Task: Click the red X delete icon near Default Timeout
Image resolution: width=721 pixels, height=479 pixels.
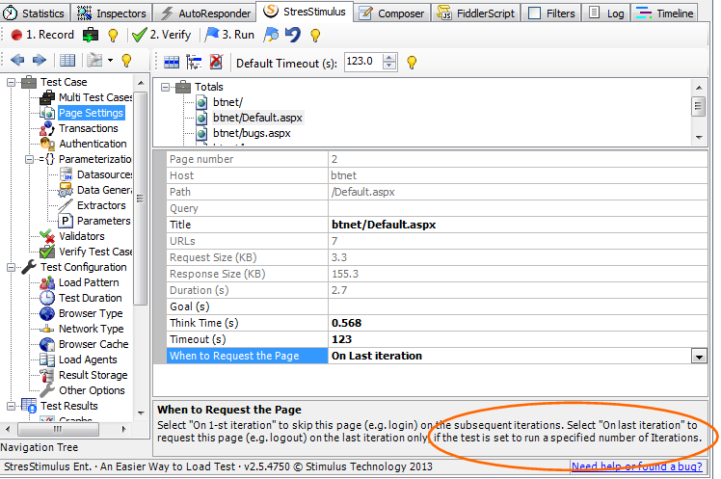Action: [x=216, y=62]
